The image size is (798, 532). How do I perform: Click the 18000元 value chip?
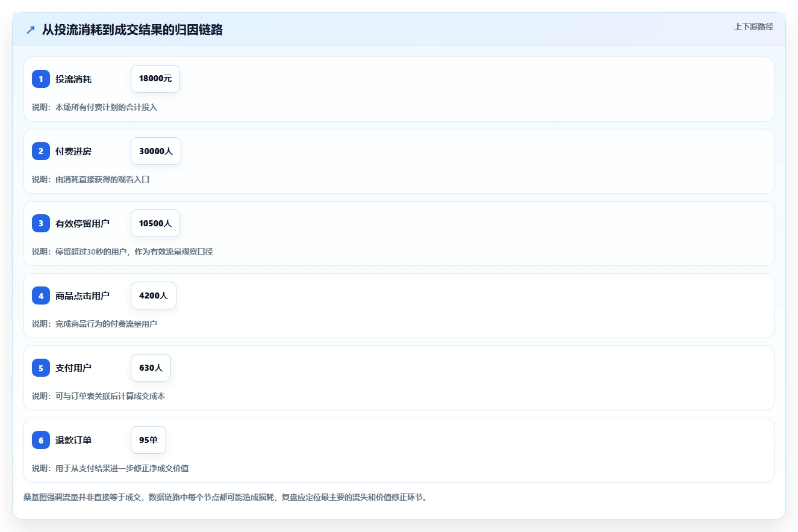point(155,79)
